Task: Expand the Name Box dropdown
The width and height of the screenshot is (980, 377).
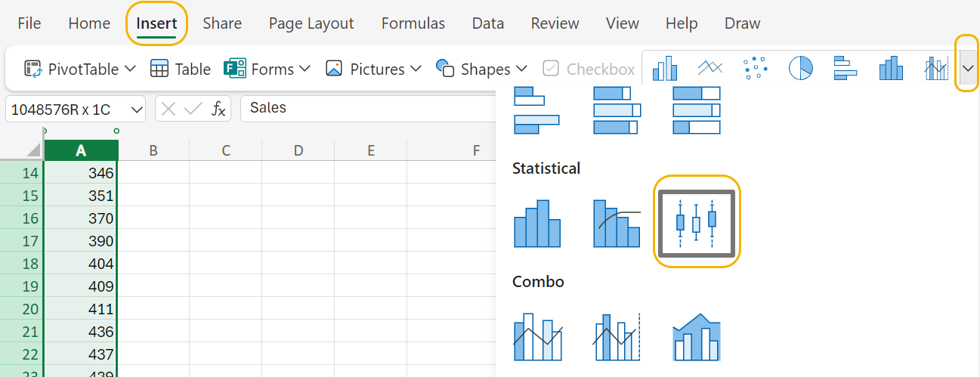Action: (x=137, y=110)
